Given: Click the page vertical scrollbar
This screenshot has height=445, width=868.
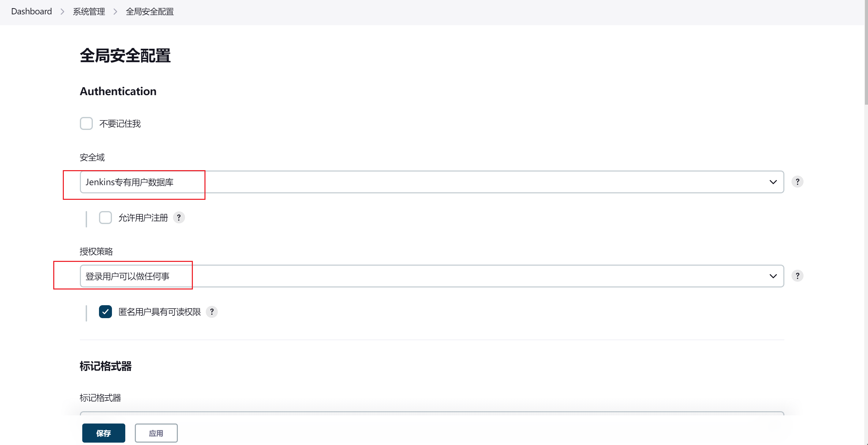Looking at the screenshot, I should pyautogui.click(x=866, y=222).
